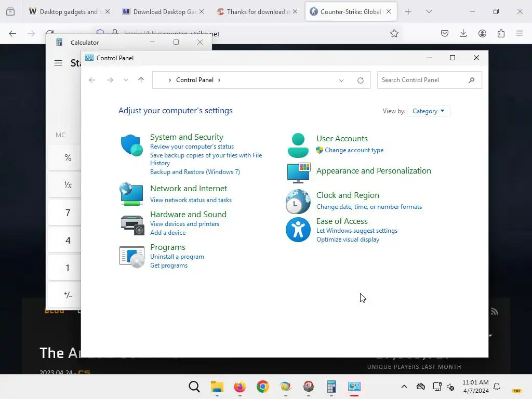
Task: Open a new Firefox tab
Action: 408,11
